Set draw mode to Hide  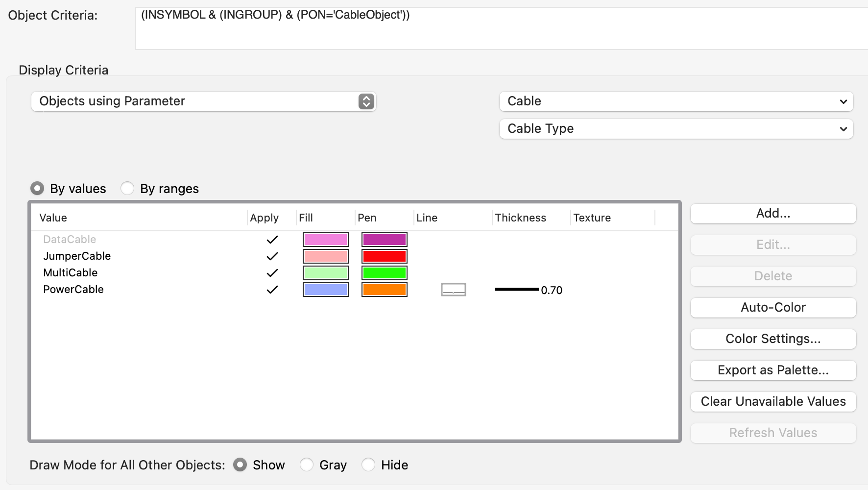click(368, 465)
